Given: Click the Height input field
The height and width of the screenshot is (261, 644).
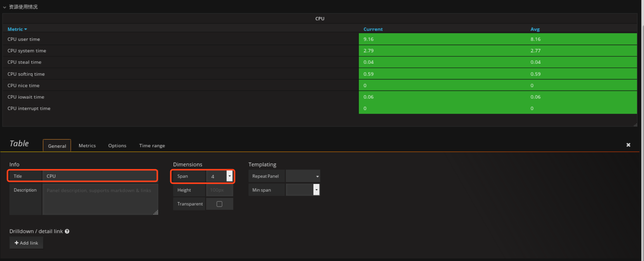Looking at the screenshot, I should 219,190.
